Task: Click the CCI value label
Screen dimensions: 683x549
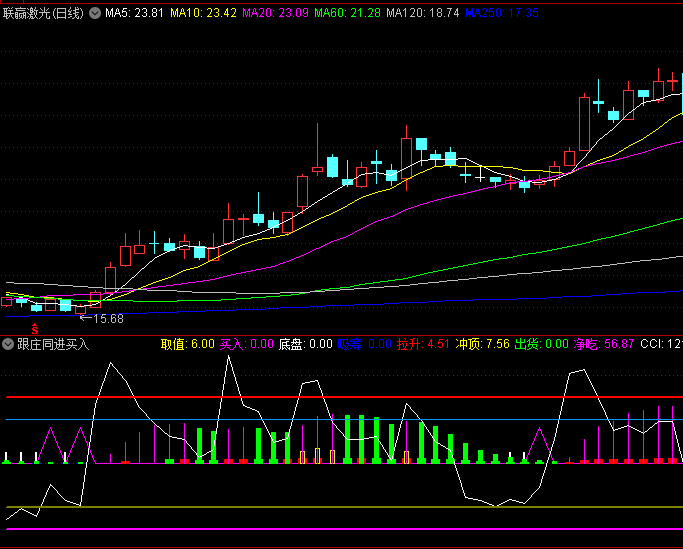Action: [x=661, y=344]
